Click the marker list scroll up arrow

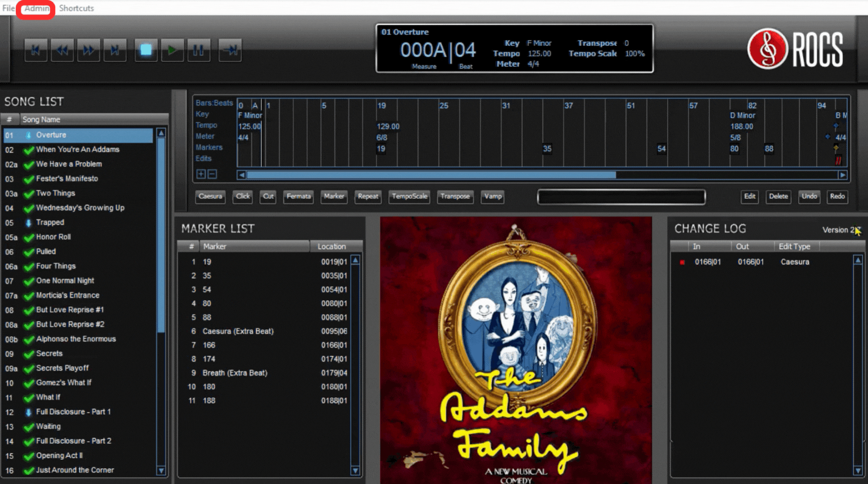355,260
